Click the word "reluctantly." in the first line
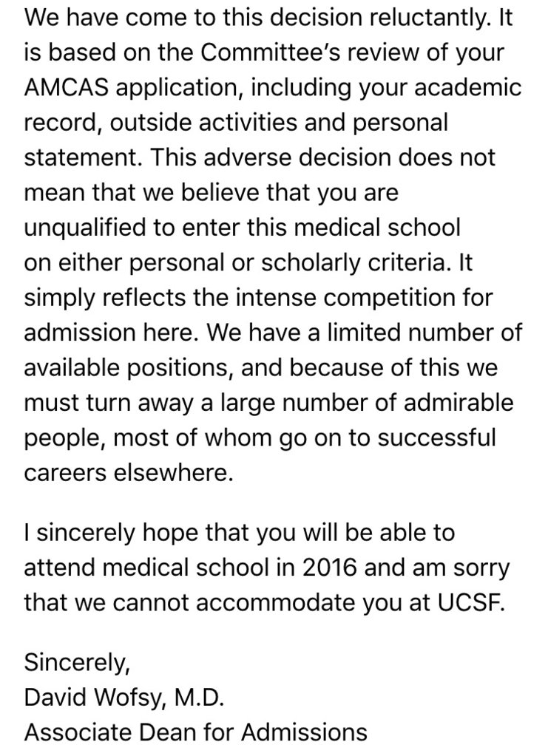The height and width of the screenshot is (756, 548). click(430, 18)
